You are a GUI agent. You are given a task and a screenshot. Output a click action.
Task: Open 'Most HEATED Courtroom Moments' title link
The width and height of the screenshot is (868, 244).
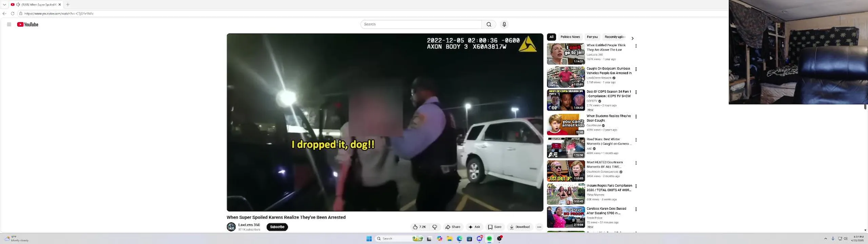[605, 164]
